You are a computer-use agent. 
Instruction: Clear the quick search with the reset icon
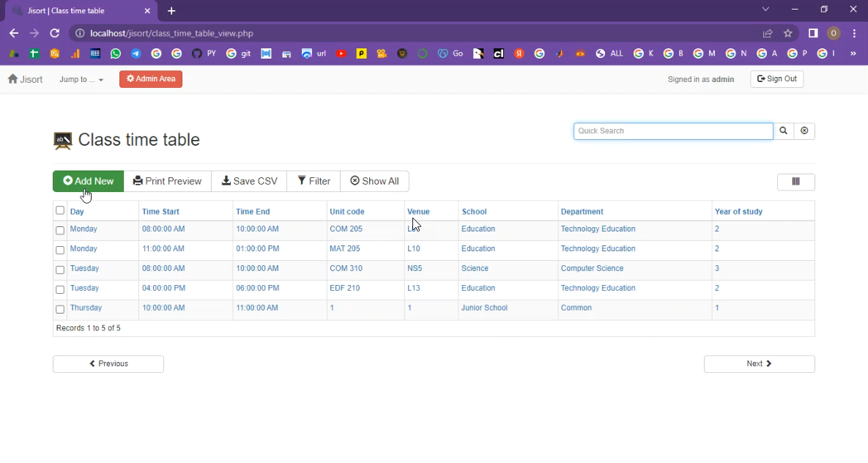coord(804,131)
